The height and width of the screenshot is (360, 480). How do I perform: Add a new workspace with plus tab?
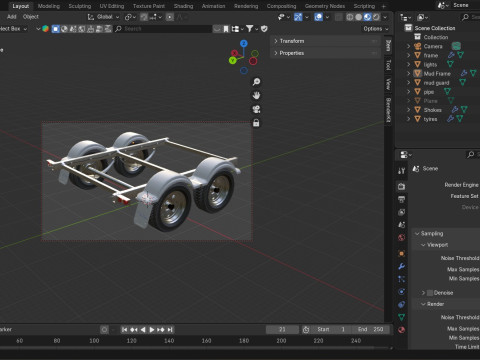click(384, 6)
